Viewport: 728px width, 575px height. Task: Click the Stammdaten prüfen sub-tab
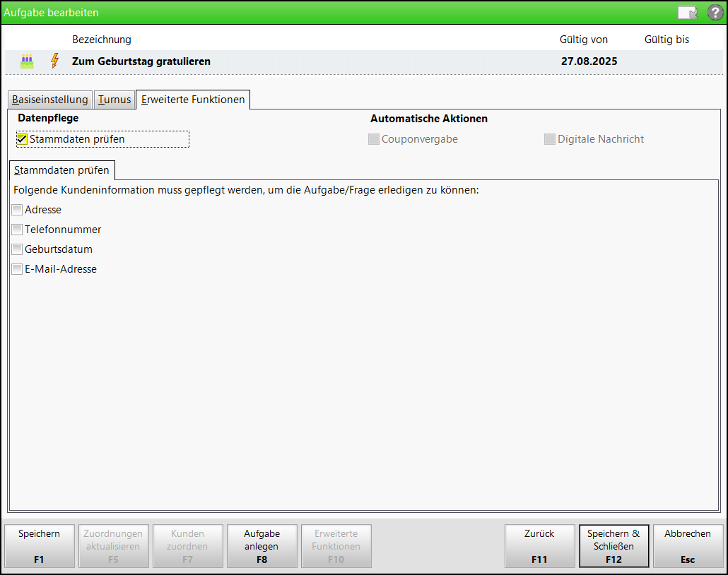click(x=61, y=170)
